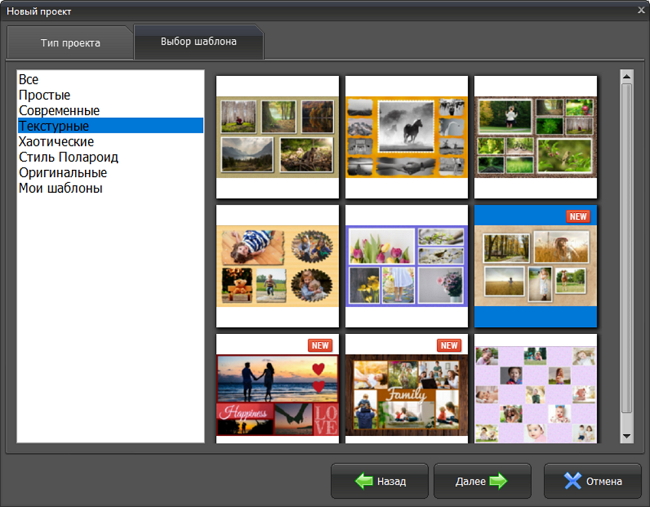Image resolution: width=650 pixels, height=507 pixels.
Task: Pick the wooden Family collage template
Action: pyautogui.click(x=407, y=389)
